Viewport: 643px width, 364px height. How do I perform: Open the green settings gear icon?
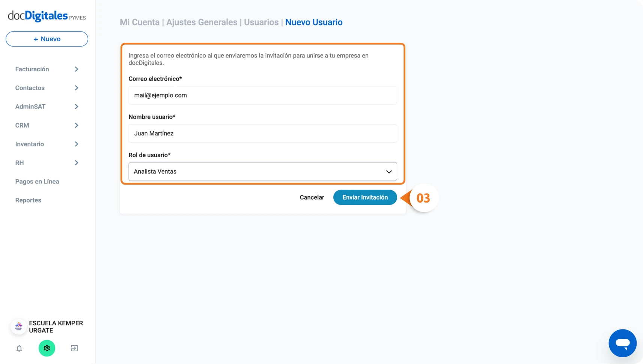click(x=47, y=348)
